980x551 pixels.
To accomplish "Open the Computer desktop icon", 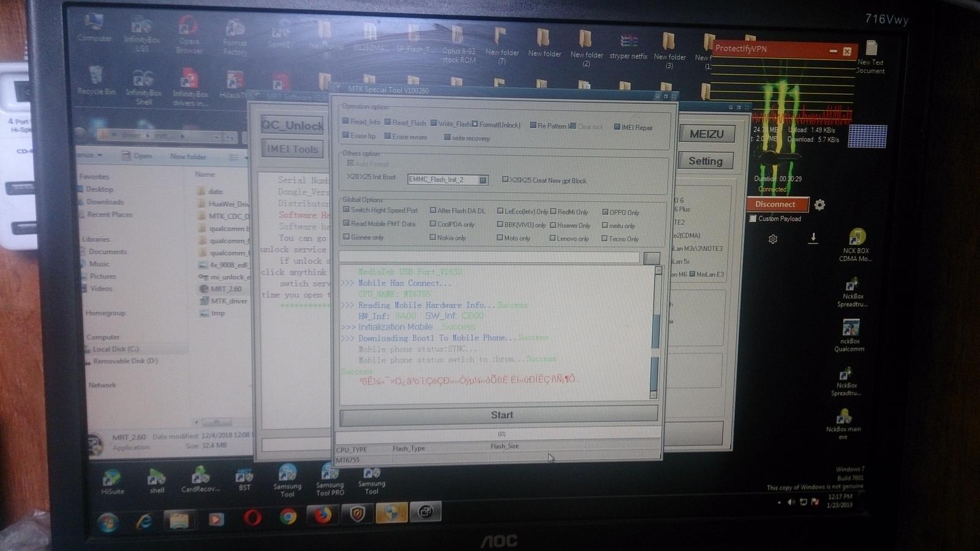I will 94,28.
